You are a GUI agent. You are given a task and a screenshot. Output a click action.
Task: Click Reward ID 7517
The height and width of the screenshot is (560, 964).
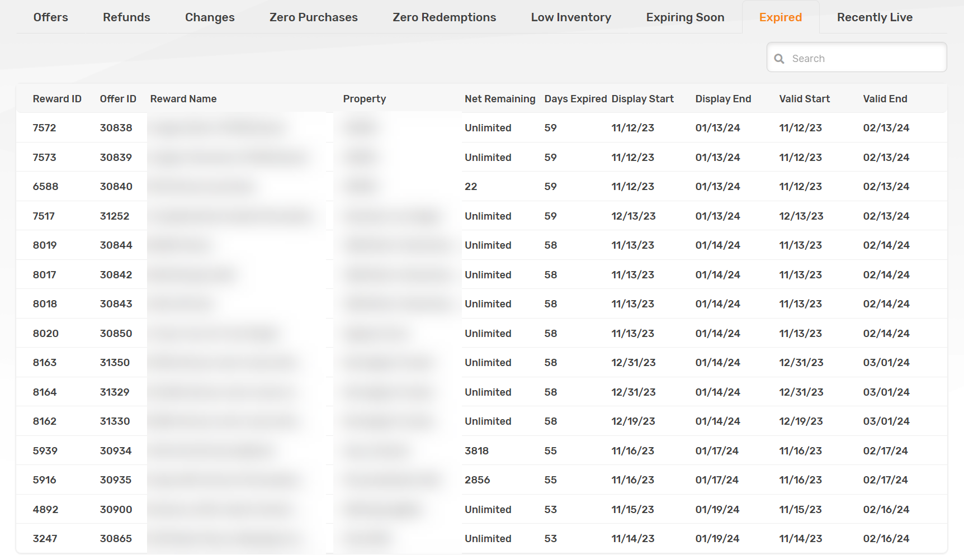click(44, 216)
